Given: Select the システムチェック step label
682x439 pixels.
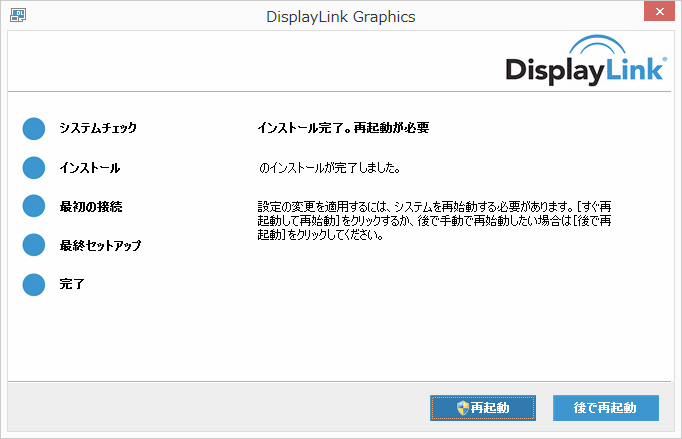Looking at the screenshot, I should pyautogui.click(x=98, y=128).
